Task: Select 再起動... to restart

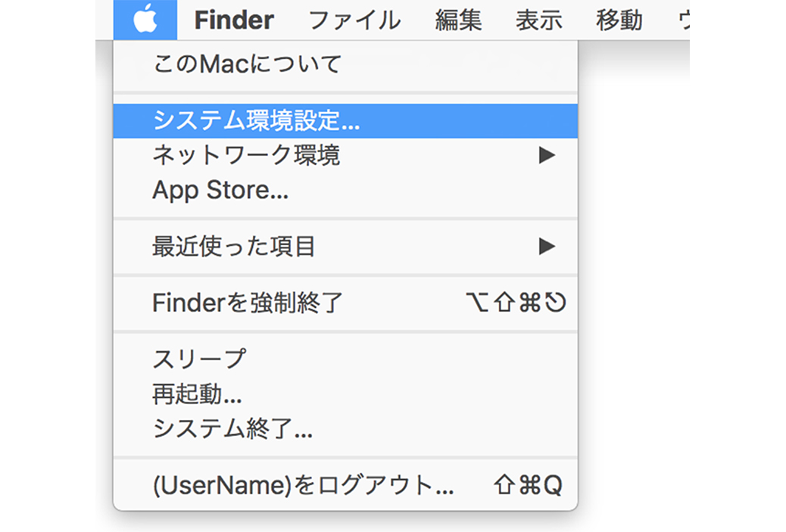Action: click(x=345, y=394)
